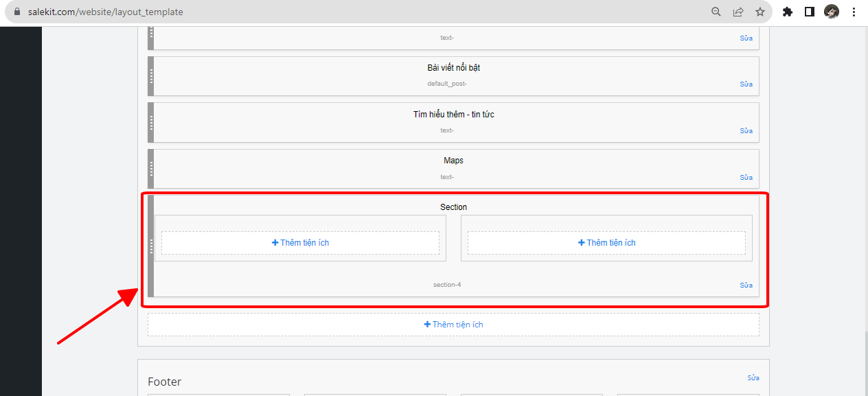The image size is (868, 396).
Task: Click Sửa link for section-4
Action: [746, 286]
